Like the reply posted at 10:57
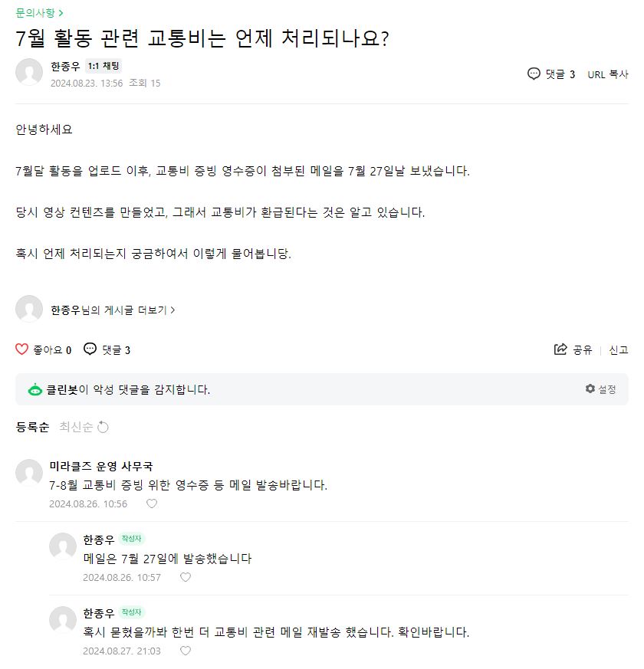This screenshot has height=669, width=644. pyautogui.click(x=186, y=577)
